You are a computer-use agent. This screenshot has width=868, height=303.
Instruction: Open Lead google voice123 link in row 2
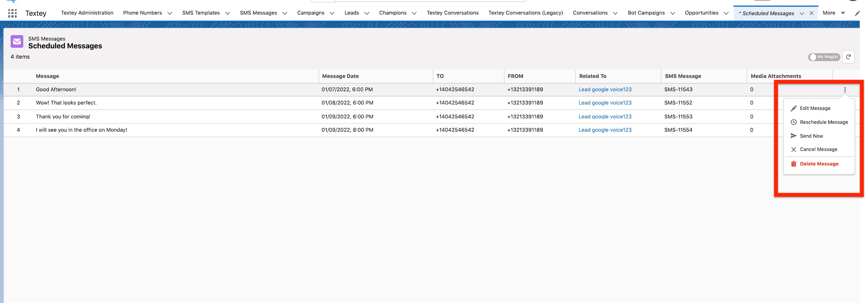(605, 103)
